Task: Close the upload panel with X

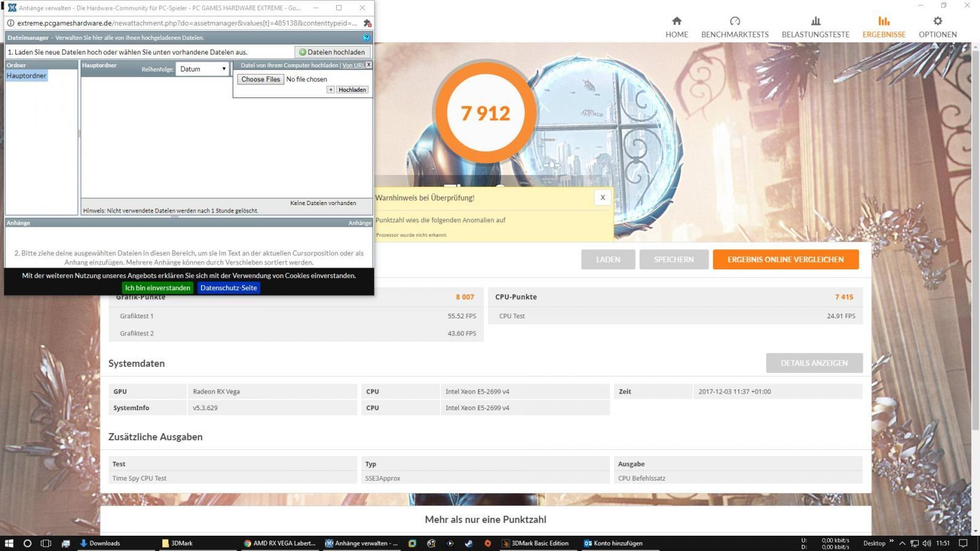Action: 369,64
